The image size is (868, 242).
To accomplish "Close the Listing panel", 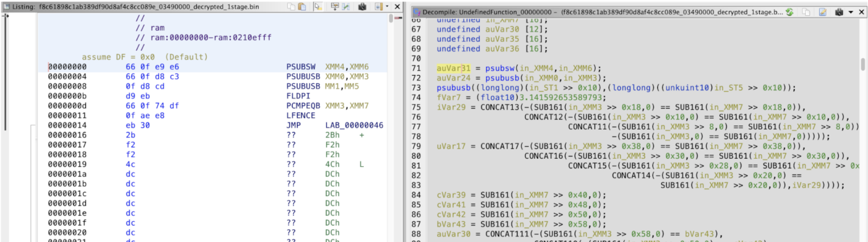I will pyautogui.click(x=397, y=6).
